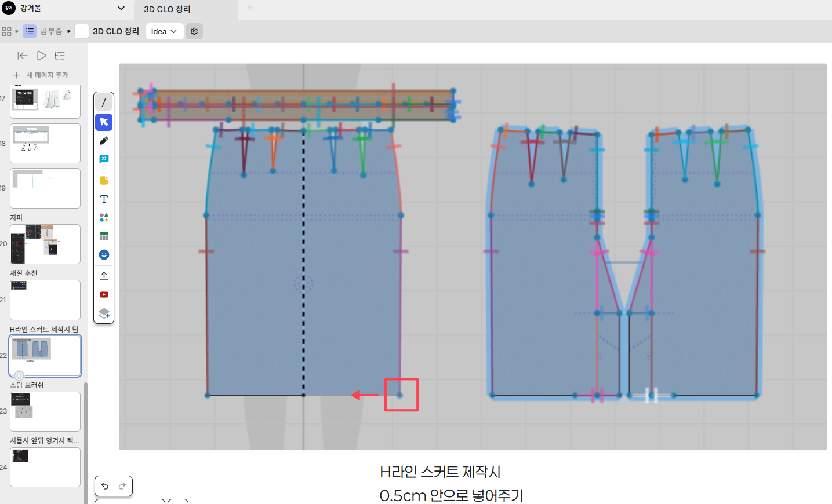Click 새 페이지 추가 to add page
832x504 pixels.
pos(41,75)
